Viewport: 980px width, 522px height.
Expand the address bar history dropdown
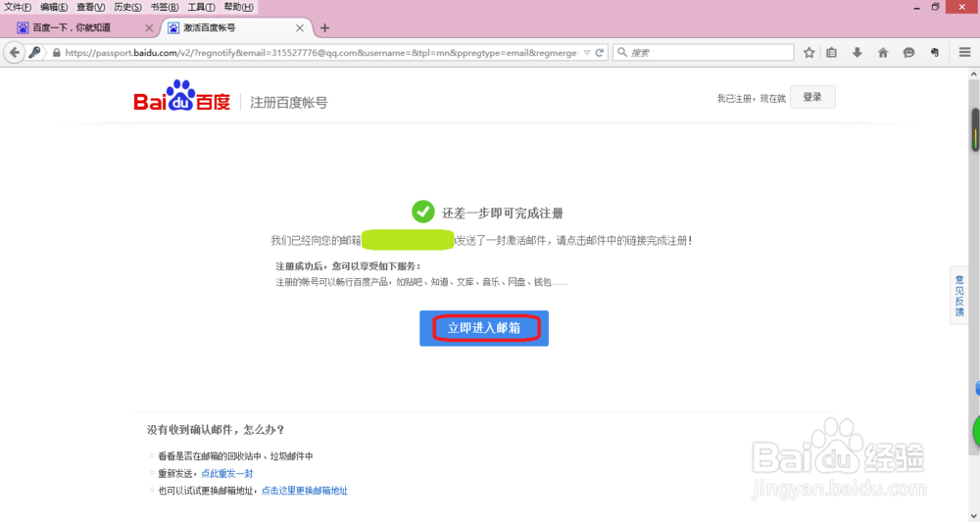(x=587, y=53)
